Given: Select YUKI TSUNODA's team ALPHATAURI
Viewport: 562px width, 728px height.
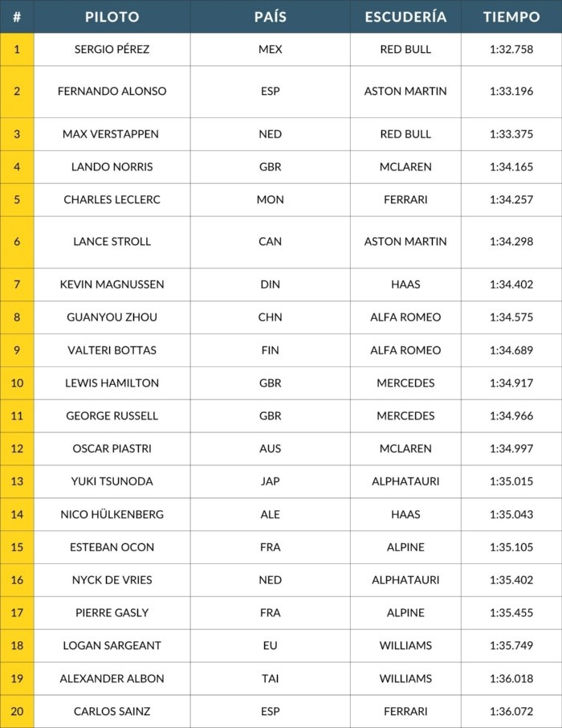Looking at the screenshot, I should (x=405, y=481).
